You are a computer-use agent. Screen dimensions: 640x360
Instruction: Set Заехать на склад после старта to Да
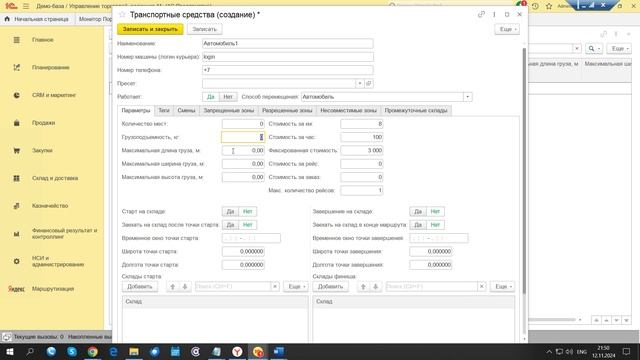point(230,225)
